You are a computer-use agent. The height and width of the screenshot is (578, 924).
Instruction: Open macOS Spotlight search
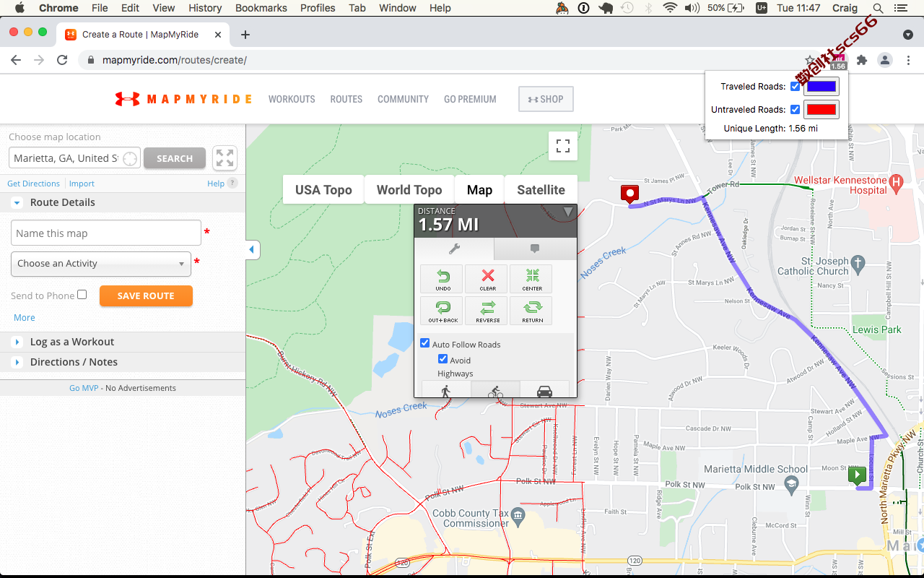pos(878,8)
